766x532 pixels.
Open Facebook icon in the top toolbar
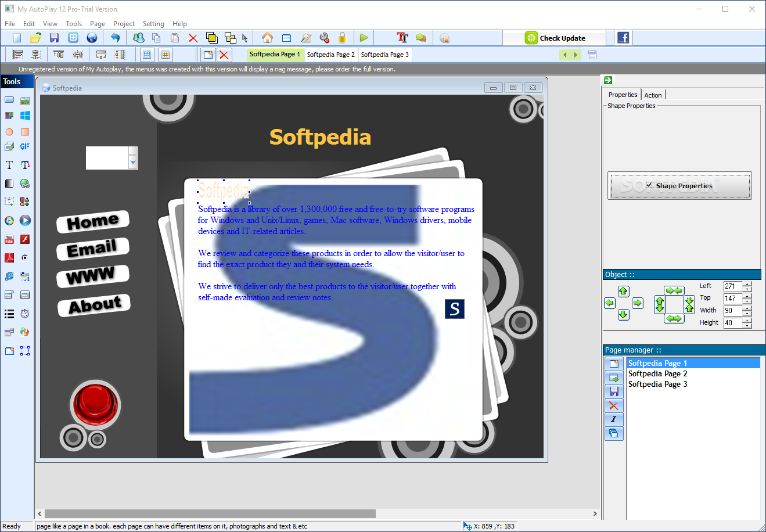coord(623,38)
